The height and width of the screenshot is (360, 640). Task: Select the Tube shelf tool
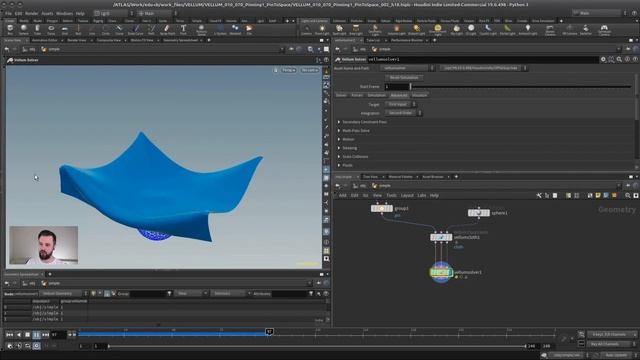[x=37, y=29]
